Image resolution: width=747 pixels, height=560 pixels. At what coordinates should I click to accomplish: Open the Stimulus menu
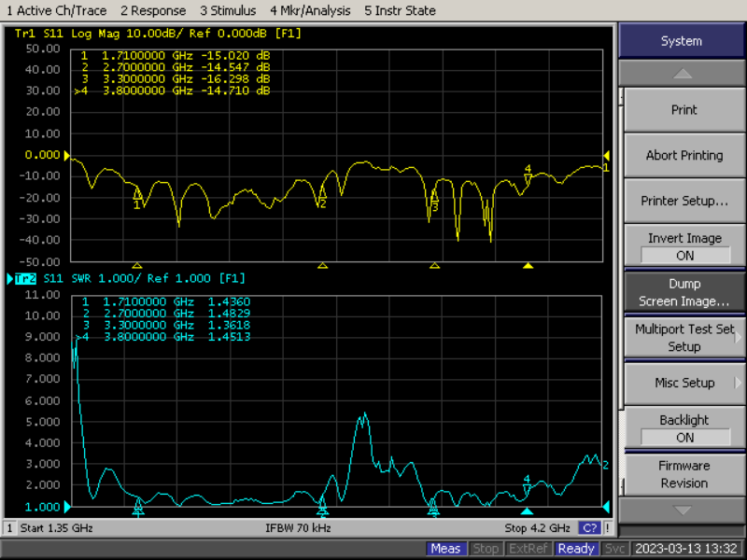228,10
